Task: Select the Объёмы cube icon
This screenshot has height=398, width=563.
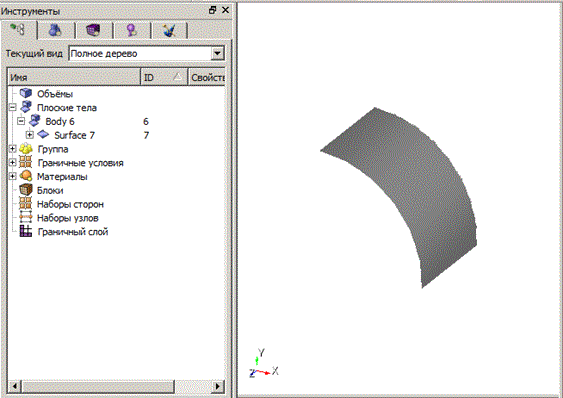Action: tap(25, 93)
